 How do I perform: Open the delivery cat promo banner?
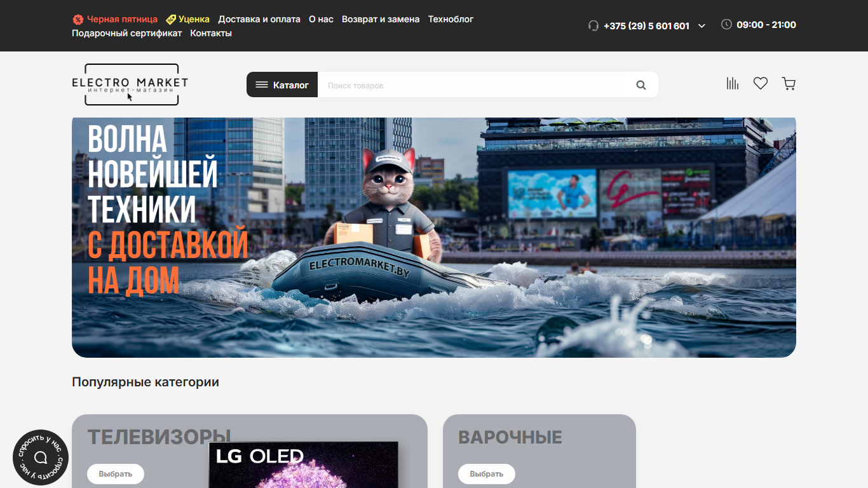pyautogui.click(x=434, y=237)
